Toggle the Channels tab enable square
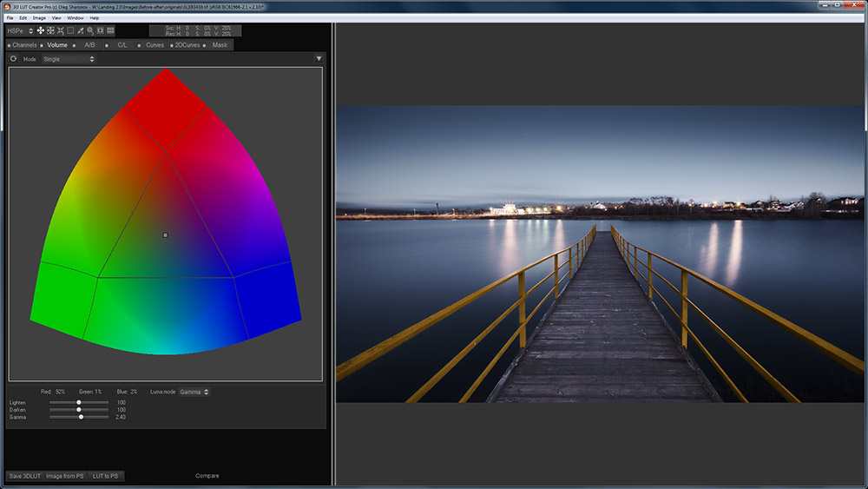The image size is (868, 489). click(x=9, y=45)
